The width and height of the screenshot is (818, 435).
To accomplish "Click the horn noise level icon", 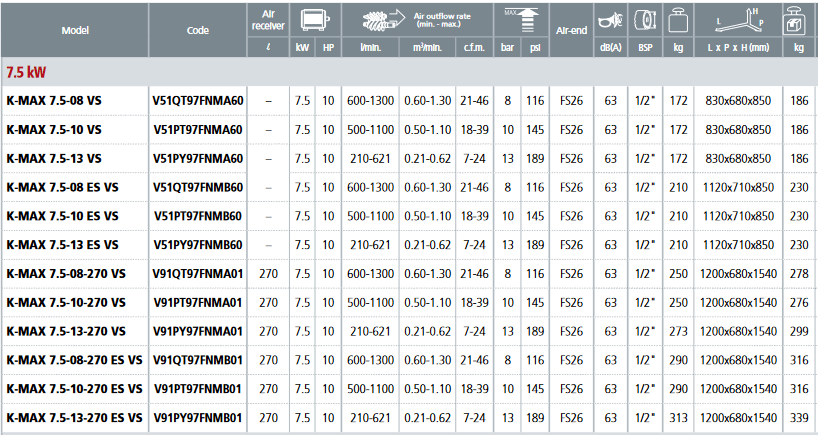I will [x=611, y=21].
